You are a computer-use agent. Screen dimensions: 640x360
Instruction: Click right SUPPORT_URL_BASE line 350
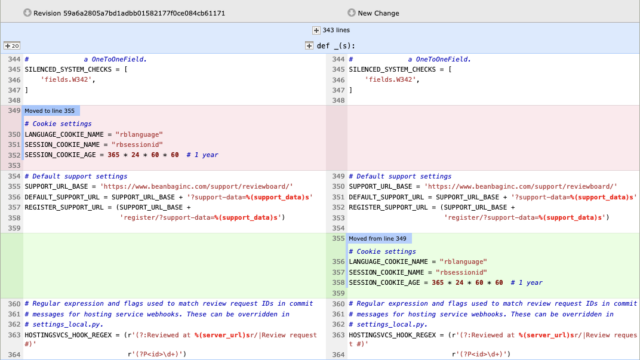tap(483, 187)
